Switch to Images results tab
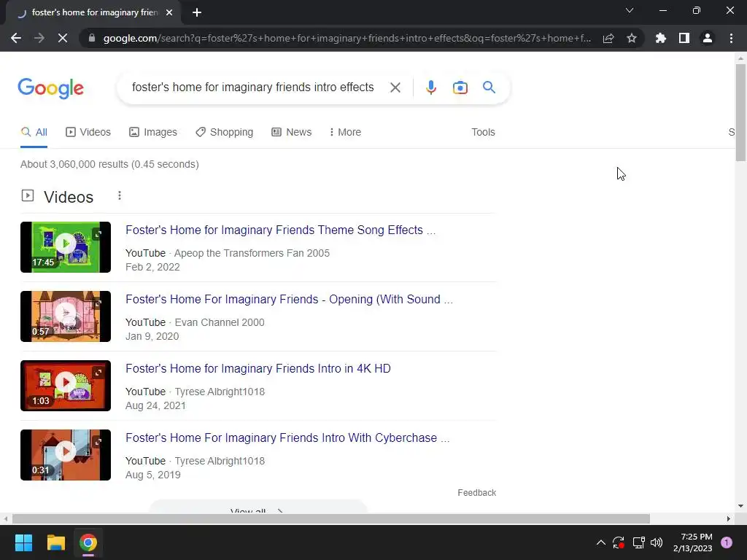 tap(153, 133)
